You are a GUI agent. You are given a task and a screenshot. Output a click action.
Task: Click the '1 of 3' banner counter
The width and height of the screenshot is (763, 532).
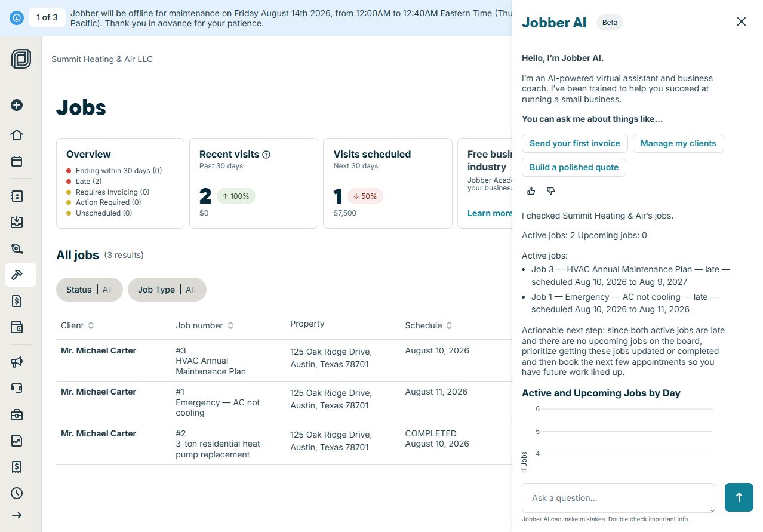pyautogui.click(x=47, y=17)
